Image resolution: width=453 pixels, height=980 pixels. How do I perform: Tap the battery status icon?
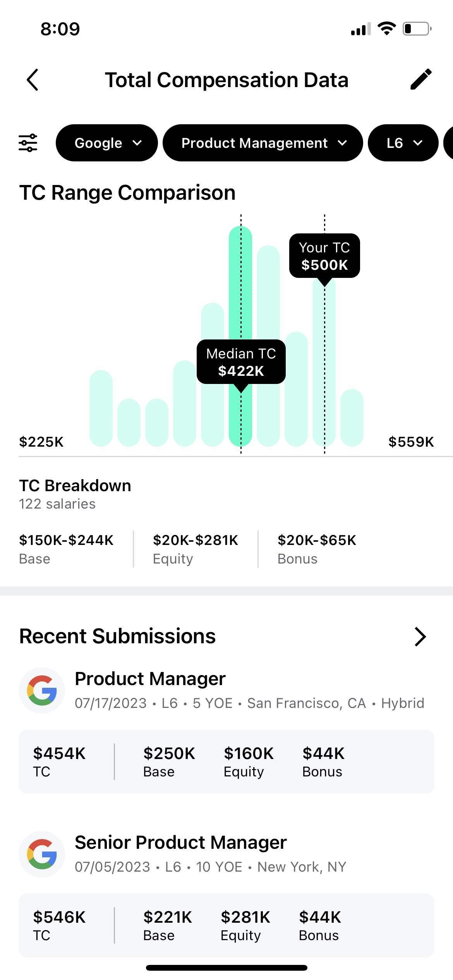tap(417, 29)
